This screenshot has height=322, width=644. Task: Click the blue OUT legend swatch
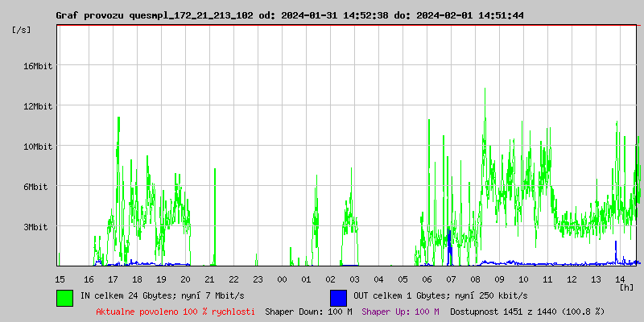click(x=338, y=297)
